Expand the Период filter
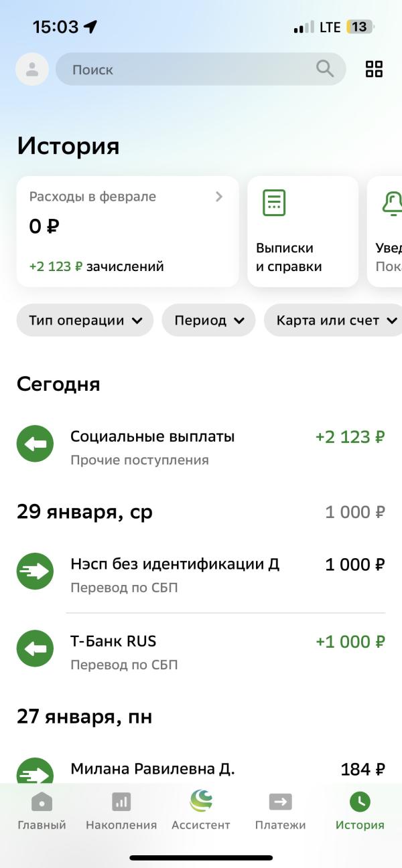402x868 pixels. (x=208, y=321)
